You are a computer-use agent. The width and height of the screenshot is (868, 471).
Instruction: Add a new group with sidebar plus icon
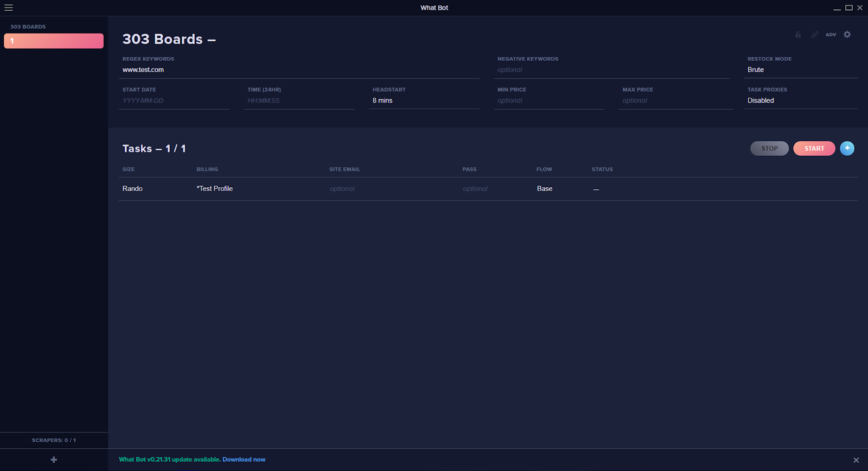coord(54,460)
